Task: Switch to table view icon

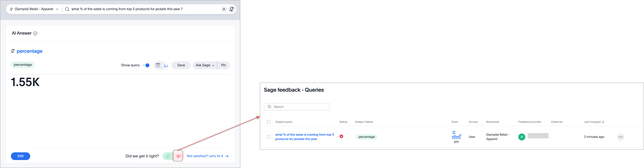Action: tap(158, 65)
